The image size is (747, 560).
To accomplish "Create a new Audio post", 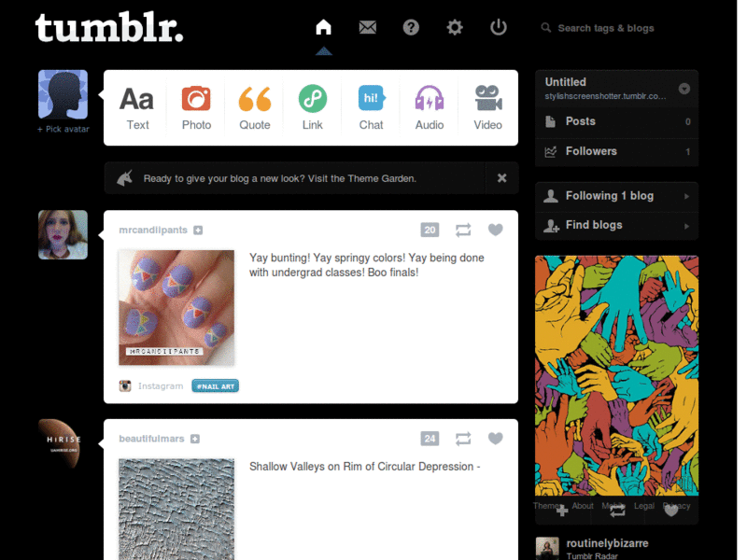I will click(430, 108).
